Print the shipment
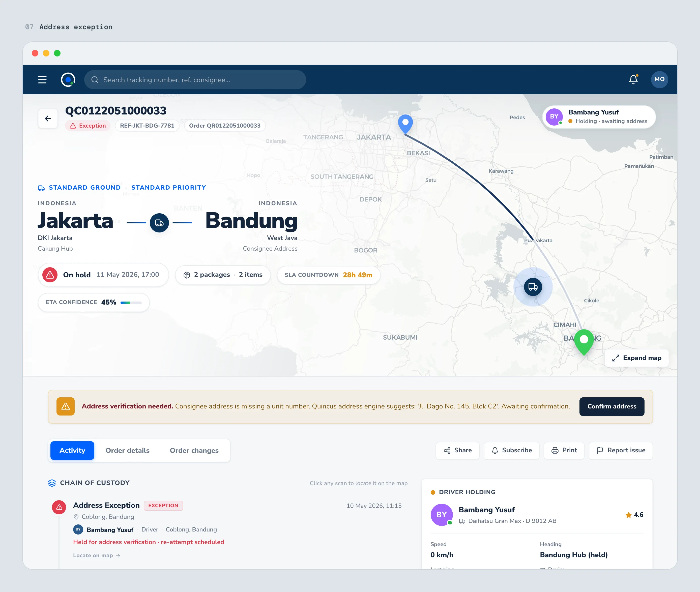Image resolution: width=700 pixels, height=592 pixels. click(x=564, y=450)
